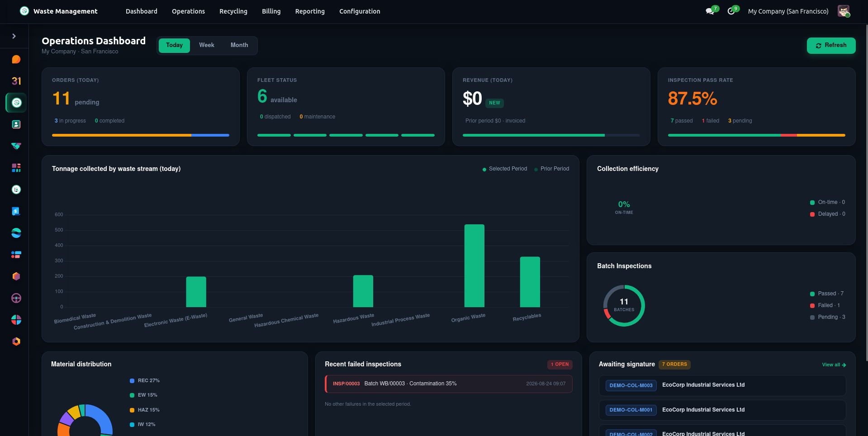Open the activities clock icon with badge 9
Screen dimensions: 868x436
[x=731, y=11]
